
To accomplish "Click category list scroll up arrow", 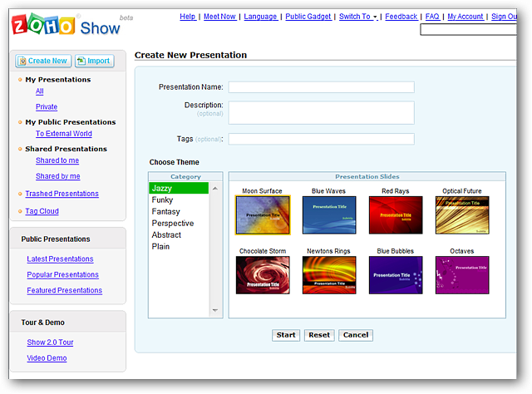I will pos(215,189).
